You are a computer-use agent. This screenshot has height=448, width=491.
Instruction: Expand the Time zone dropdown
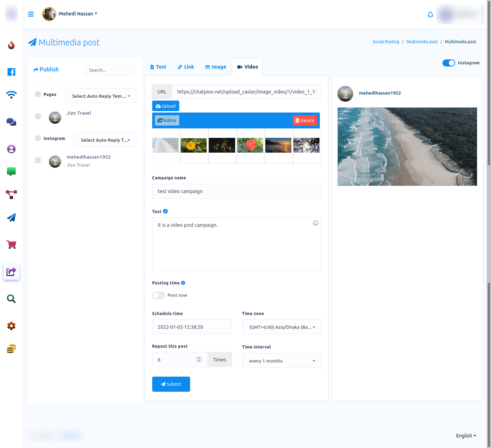[x=281, y=327]
